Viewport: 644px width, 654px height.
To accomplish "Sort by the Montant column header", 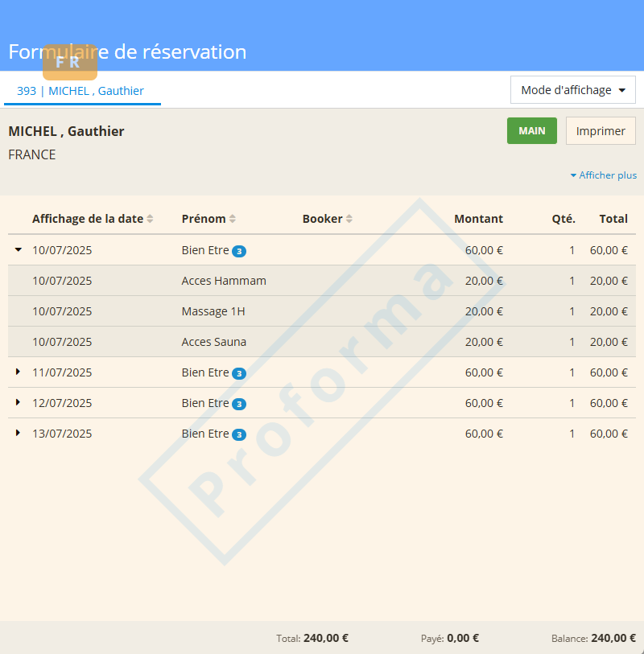I will (478, 219).
